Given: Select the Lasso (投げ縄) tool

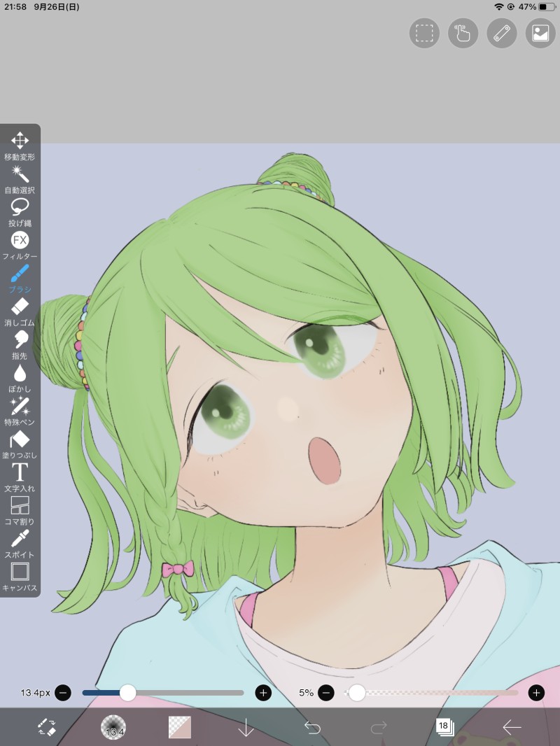Looking at the screenshot, I should 20,212.
